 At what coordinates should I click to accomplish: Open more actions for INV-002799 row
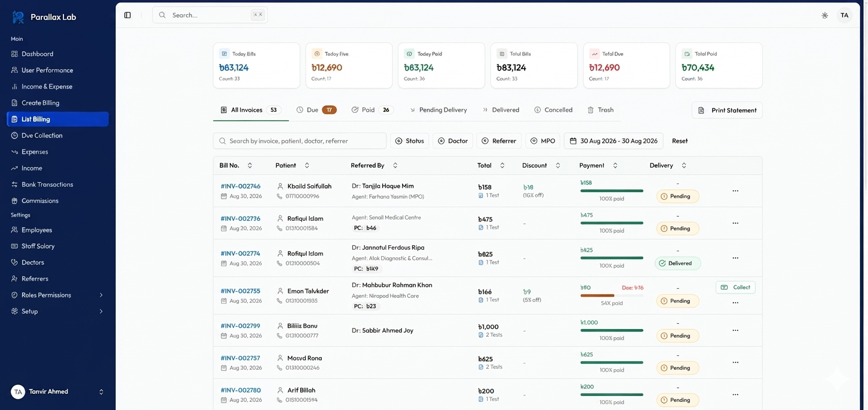[x=735, y=330]
